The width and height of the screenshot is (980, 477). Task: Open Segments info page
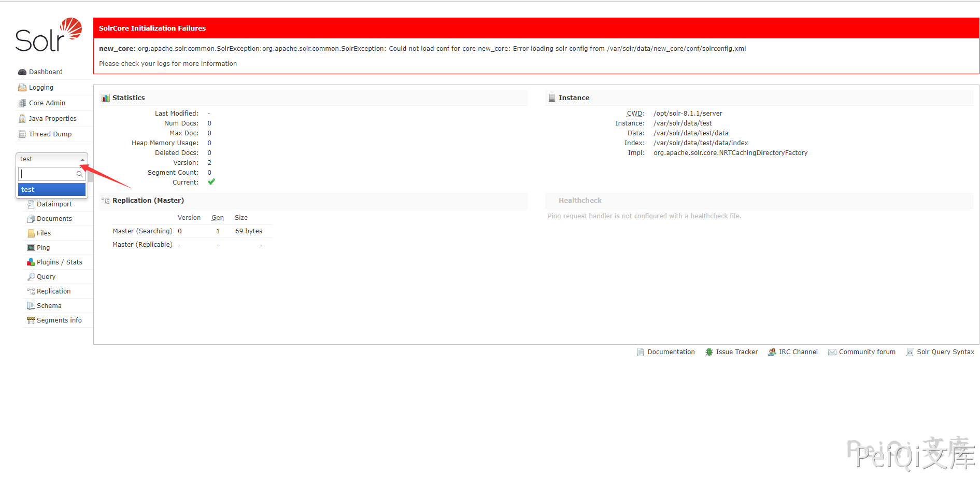(59, 320)
